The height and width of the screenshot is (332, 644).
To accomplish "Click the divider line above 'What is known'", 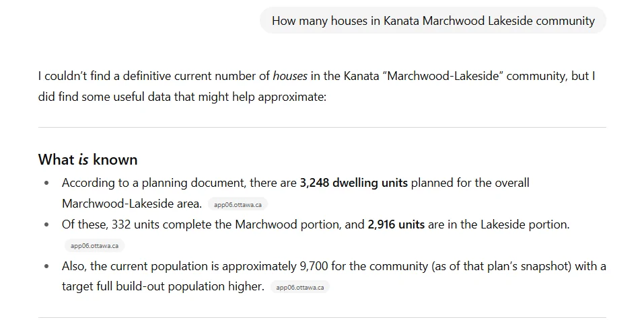I will tap(322, 127).
